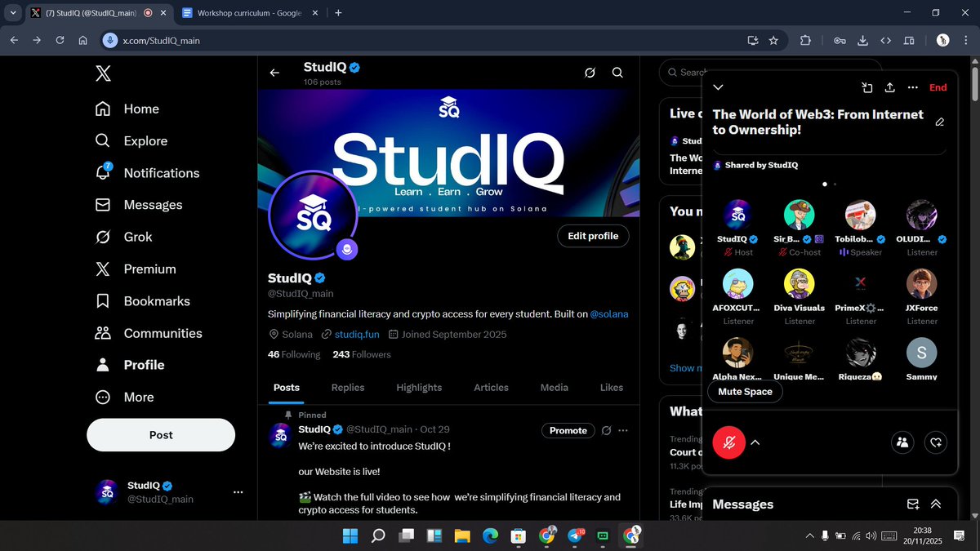Open the Space's three-dot more options
This screenshot has height=551, width=980.
[x=912, y=87]
